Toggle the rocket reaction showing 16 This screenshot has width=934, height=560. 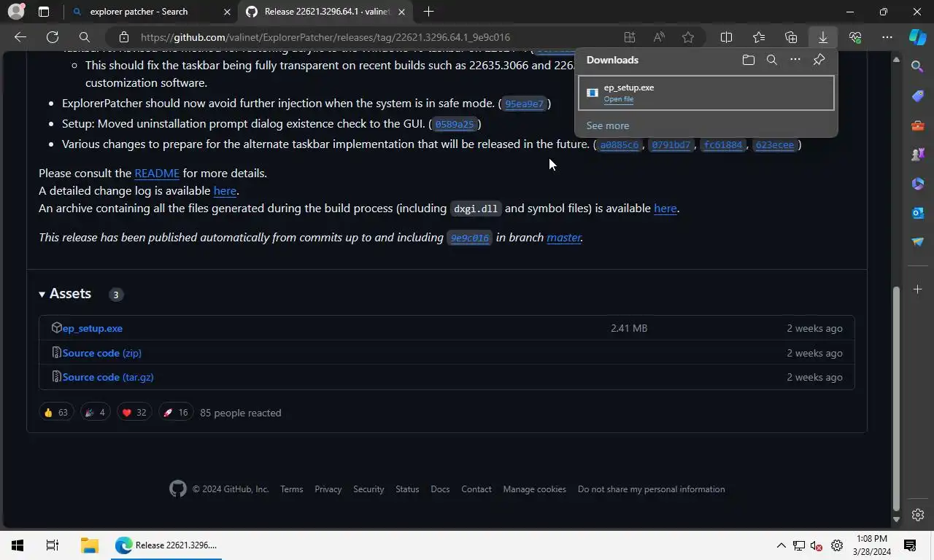click(x=175, y=413)
